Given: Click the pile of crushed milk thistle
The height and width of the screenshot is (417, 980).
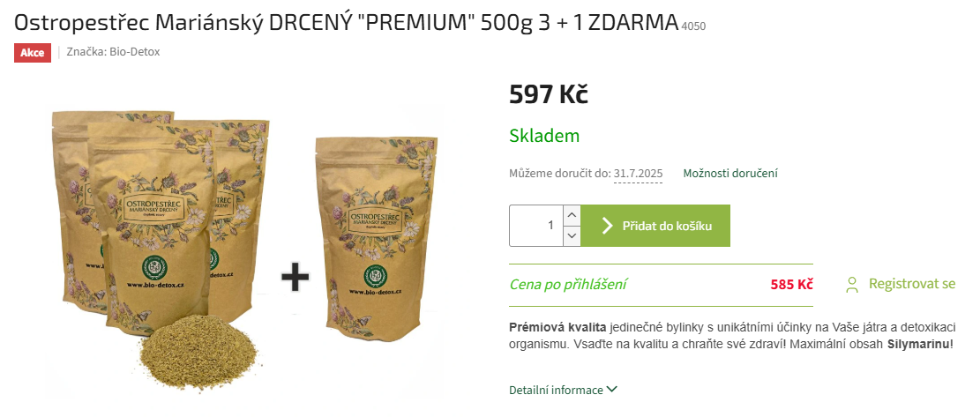Looking at the screenshot, I should pyautogui.click(x=198, y=353).
